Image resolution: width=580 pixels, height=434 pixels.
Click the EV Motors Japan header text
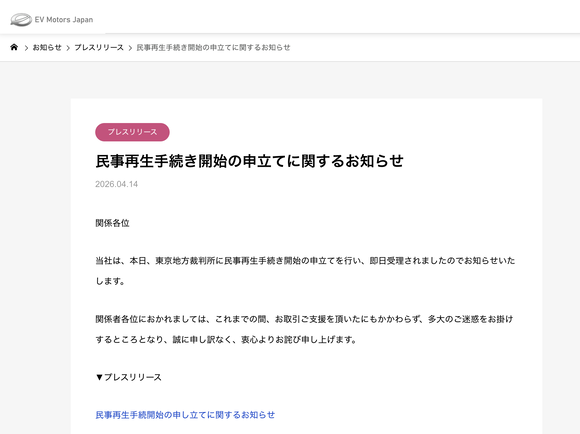pyautogui.click(x=64, y=20)
